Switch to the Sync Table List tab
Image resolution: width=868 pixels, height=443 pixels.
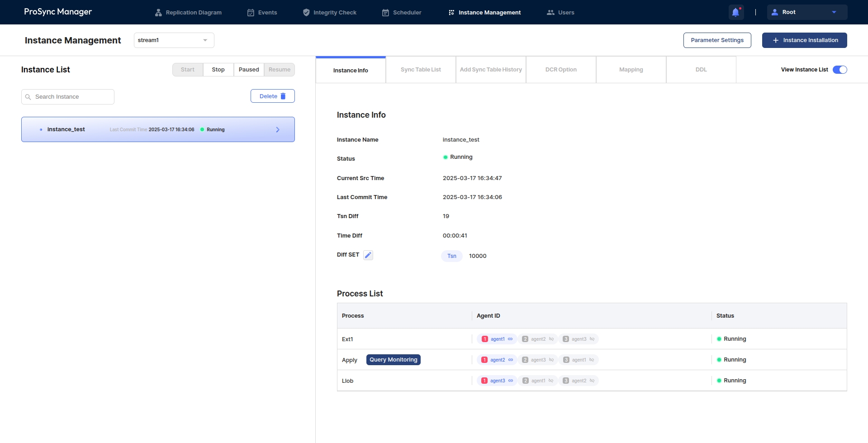(x=421, y=70)
